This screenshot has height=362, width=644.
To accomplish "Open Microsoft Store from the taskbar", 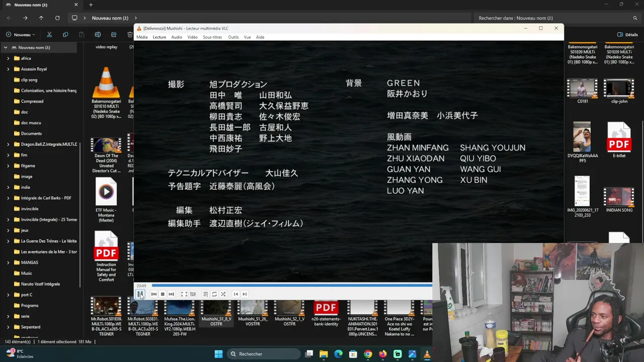I will [353, 354].
